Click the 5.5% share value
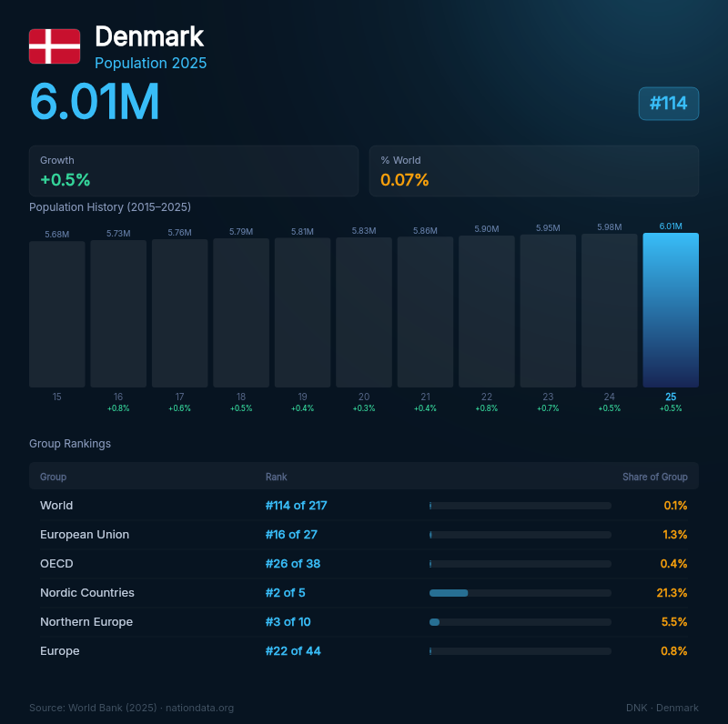728x724 pixels. tap(674, 622)
